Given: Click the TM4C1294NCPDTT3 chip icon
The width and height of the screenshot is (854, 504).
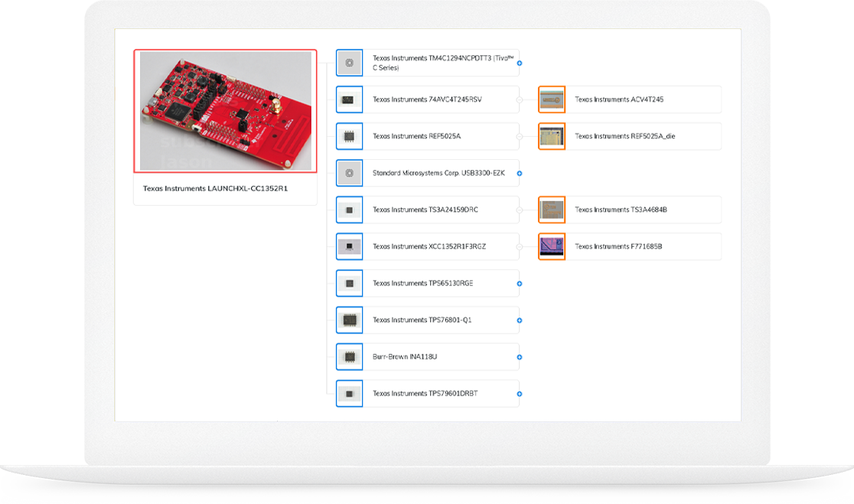Looking at the screenshot, I should tap(350, 63).
